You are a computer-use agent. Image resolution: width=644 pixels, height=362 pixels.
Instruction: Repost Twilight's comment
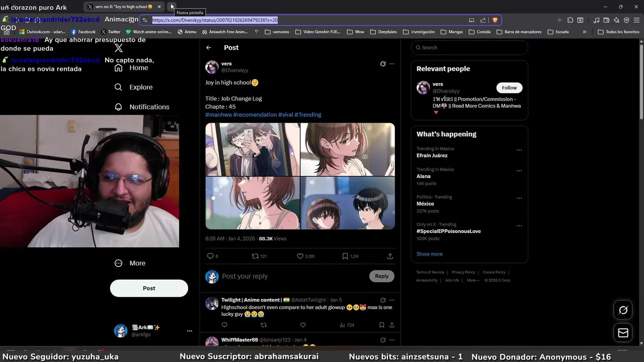[263, 325]
